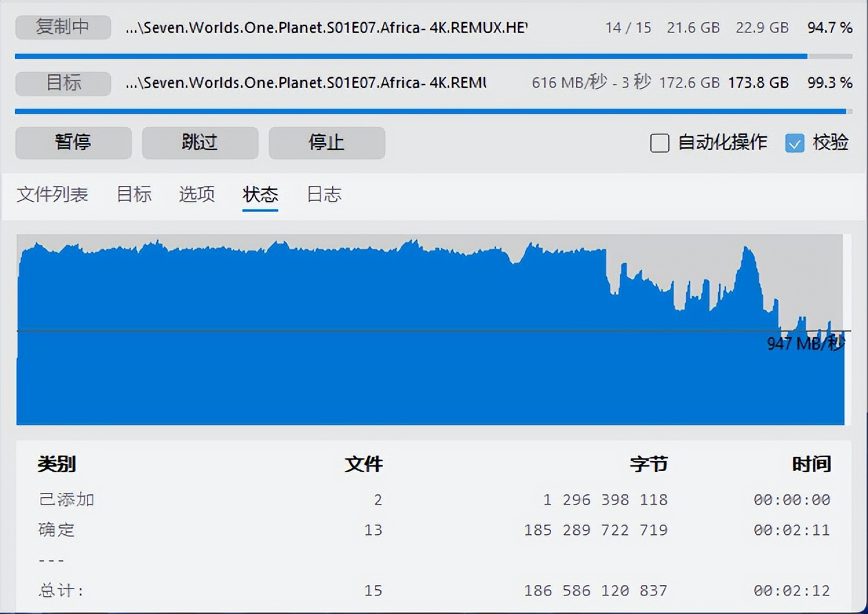Click the blue transfer speed graph
The width and height of the screenshot is (868, 614).
point(430,330)
